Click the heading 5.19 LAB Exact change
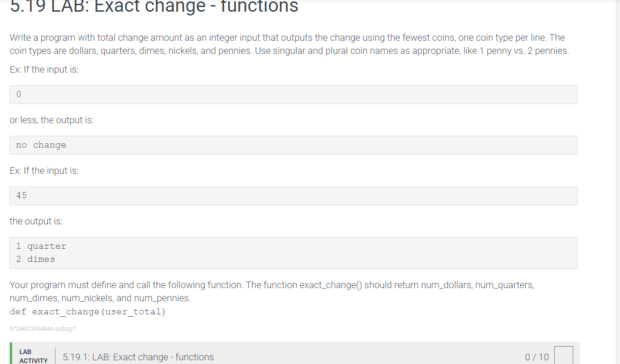 [154, 7]
